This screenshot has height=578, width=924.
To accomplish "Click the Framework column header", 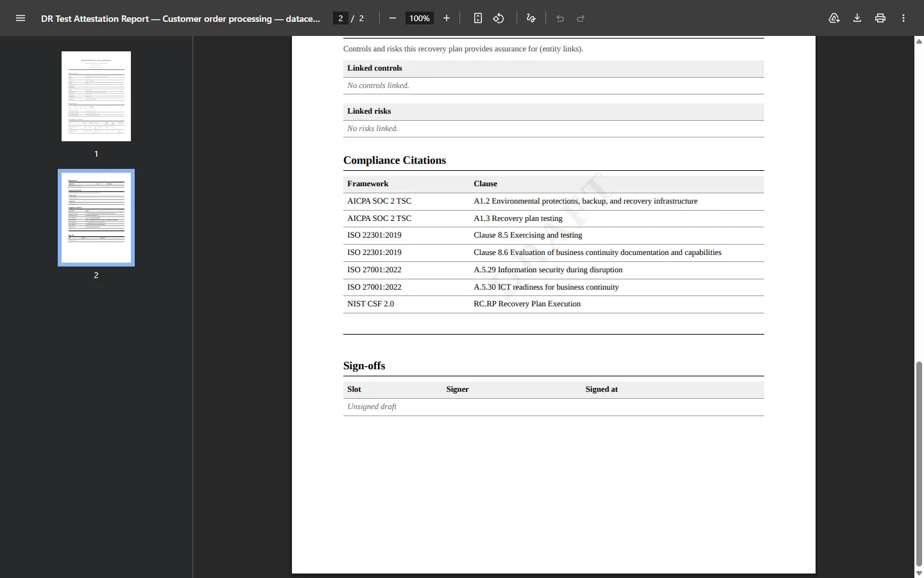I will pos(368,184).
